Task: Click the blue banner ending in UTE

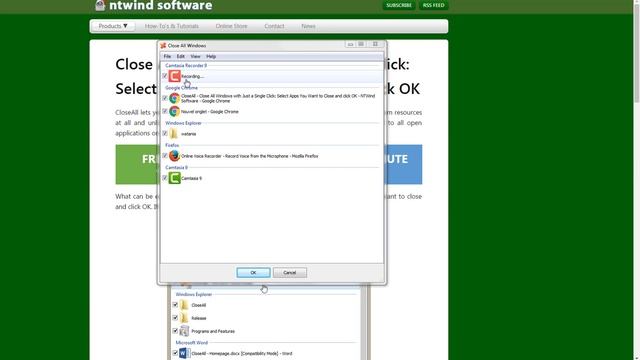Action: click(x=404, y=164)
